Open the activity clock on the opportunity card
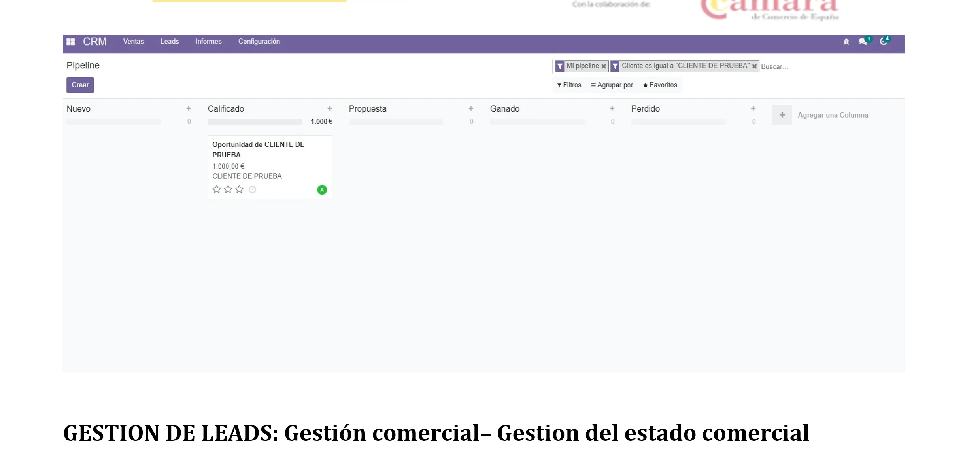Viewport: 980px width, 455px height. point(253,190)
